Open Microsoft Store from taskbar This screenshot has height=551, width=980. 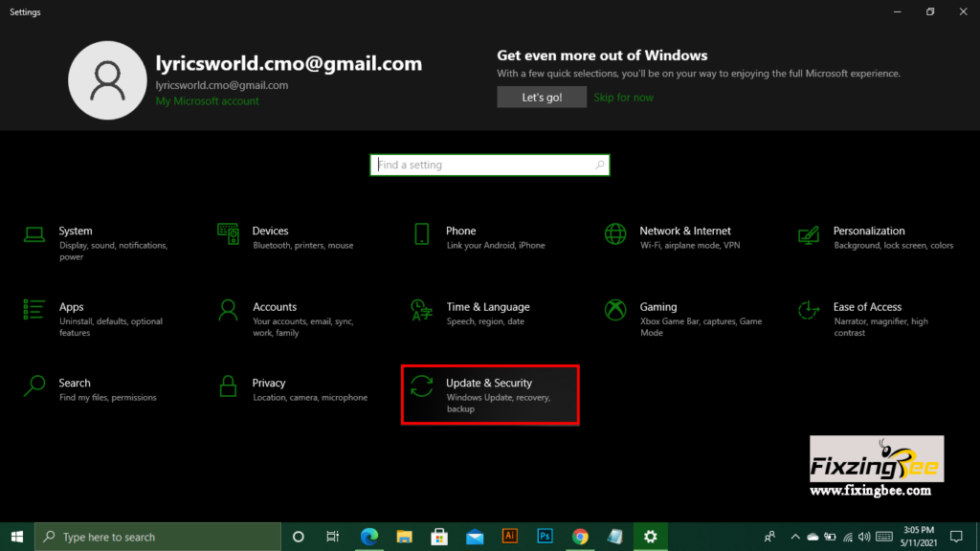pyautogui.click(x=439, y=537)
